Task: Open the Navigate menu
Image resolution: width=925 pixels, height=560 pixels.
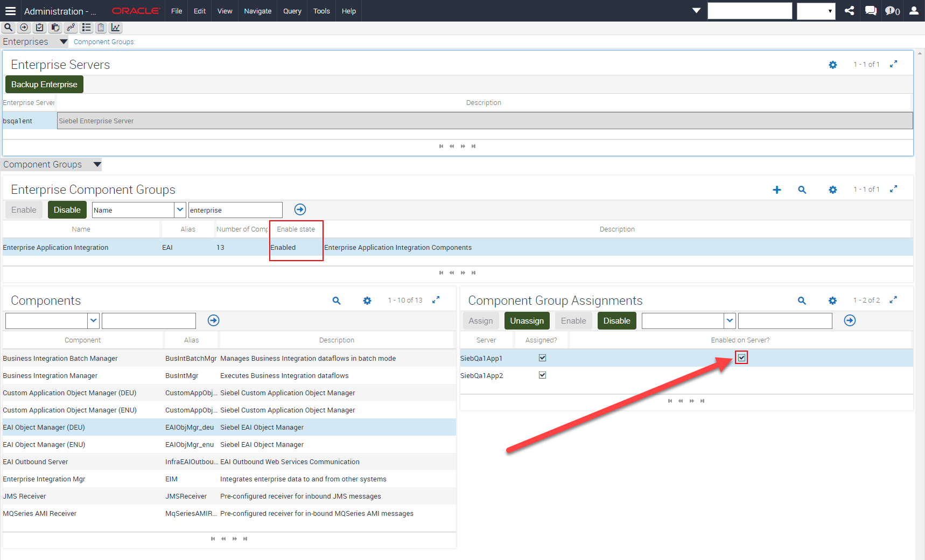Action: 257,11
